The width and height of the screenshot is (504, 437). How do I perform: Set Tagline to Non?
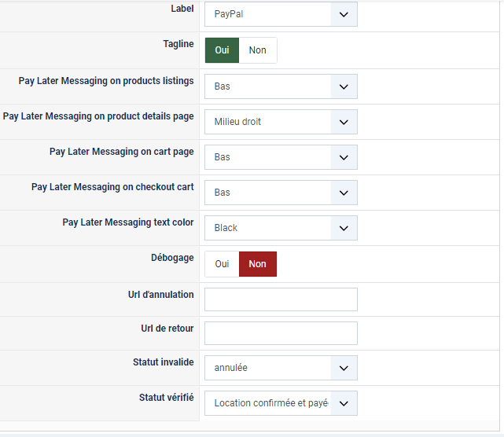258,50
